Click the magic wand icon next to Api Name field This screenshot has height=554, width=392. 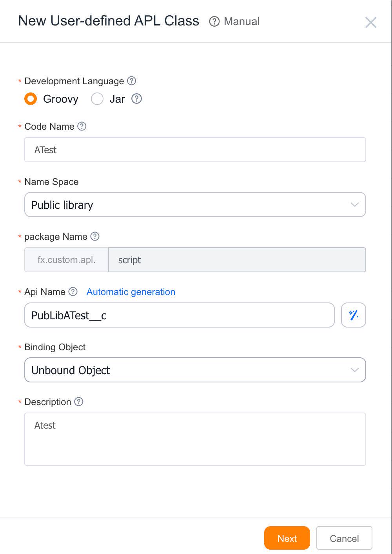(x=353, y=315)
